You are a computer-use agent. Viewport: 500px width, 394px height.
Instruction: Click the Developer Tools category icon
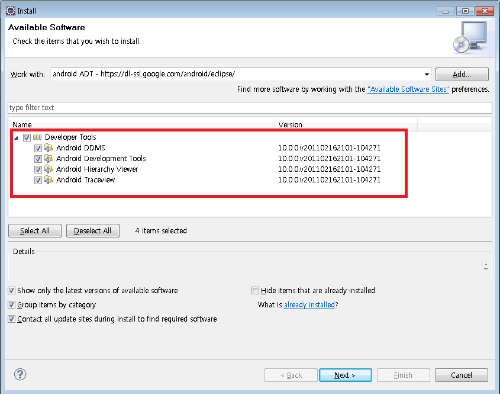pos(37,137)
